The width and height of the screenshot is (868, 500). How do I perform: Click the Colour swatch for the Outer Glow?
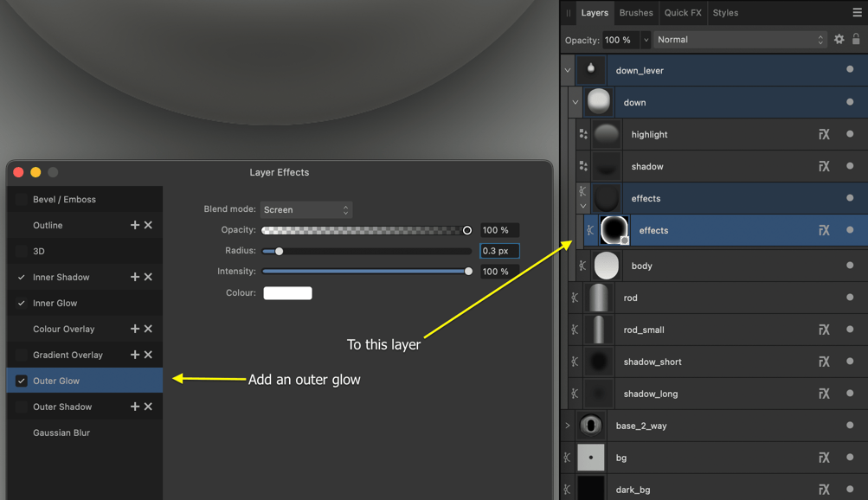(x=287, y=292)
